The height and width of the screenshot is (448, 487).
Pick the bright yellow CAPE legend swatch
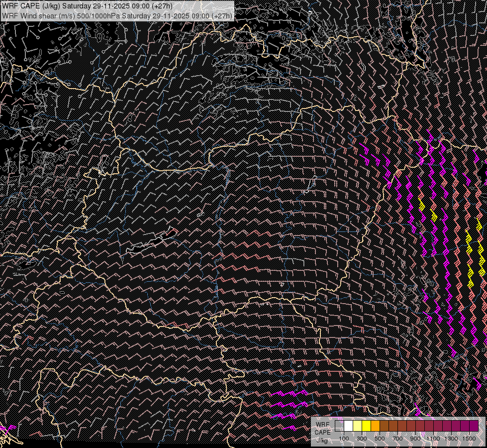click(x=367, y=426)
